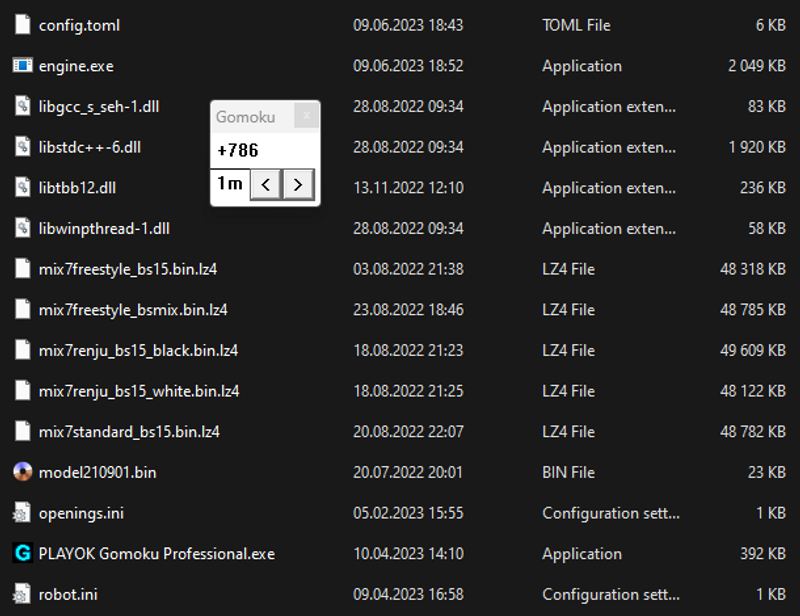
Task: Select the libwinpthread-1.dll file name
Action: [x=104, y=228]
